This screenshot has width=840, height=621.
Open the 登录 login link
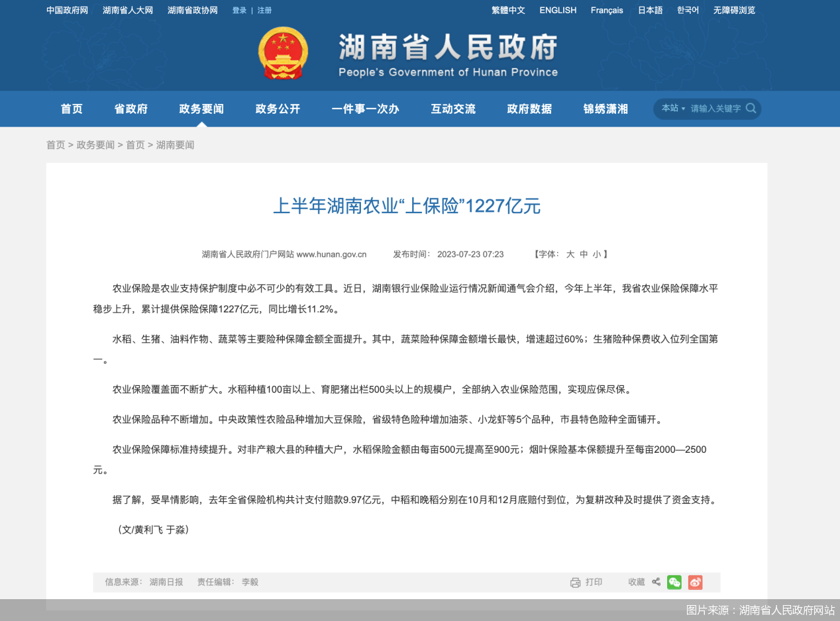pos(238,10)
